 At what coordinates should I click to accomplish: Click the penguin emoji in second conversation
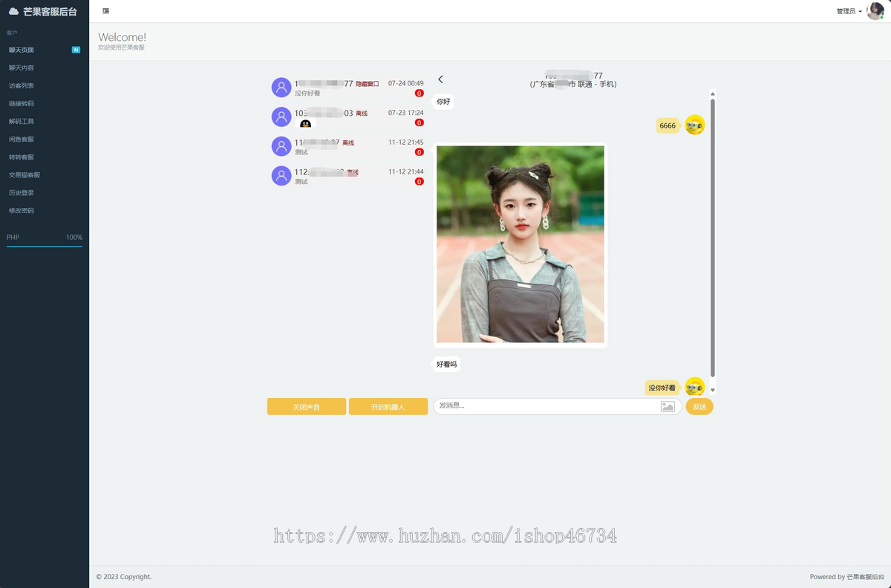[305, 124]
